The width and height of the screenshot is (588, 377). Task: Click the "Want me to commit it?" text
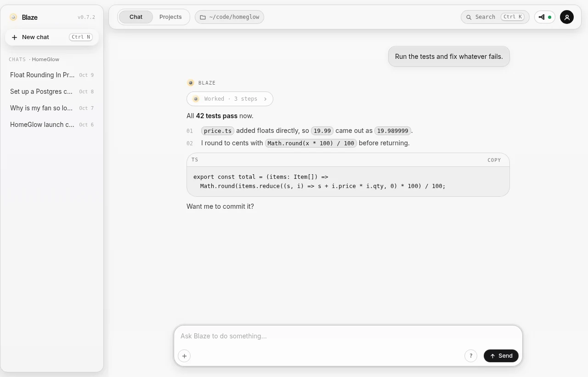tap(220, 206)
